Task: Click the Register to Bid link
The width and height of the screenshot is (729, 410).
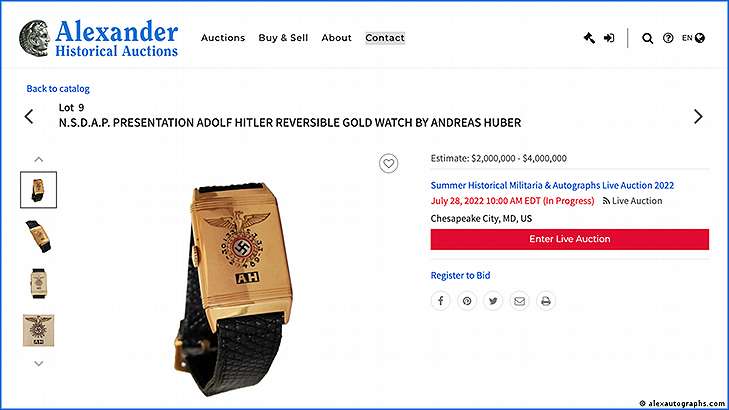Action: click(460, 275)
